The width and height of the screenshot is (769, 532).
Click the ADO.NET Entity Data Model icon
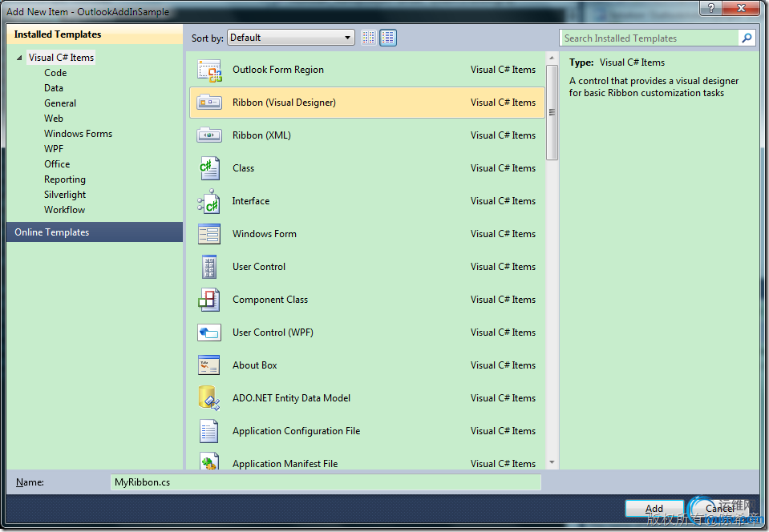(209, 397)
